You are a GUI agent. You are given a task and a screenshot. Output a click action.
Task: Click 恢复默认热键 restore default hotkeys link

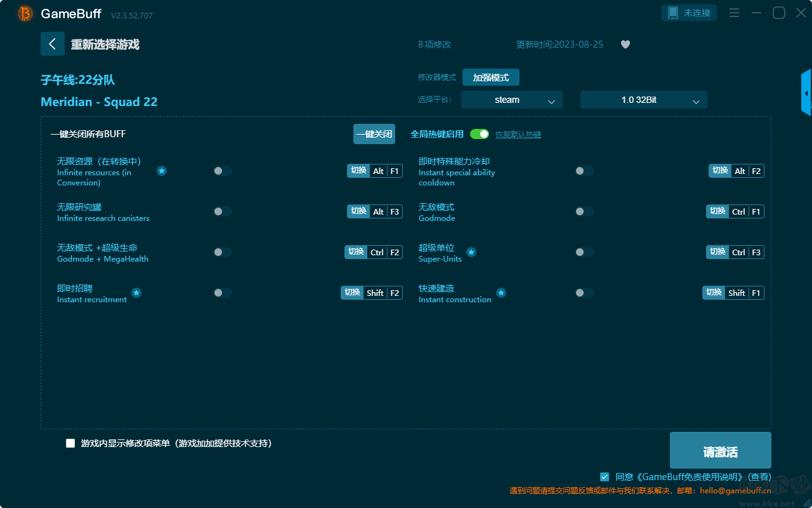[518, 135]
